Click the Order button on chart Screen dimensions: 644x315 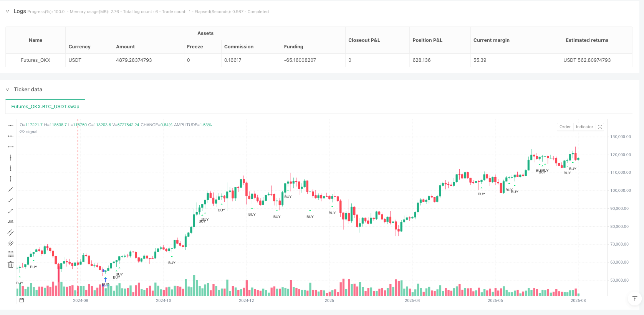[565, 127]
